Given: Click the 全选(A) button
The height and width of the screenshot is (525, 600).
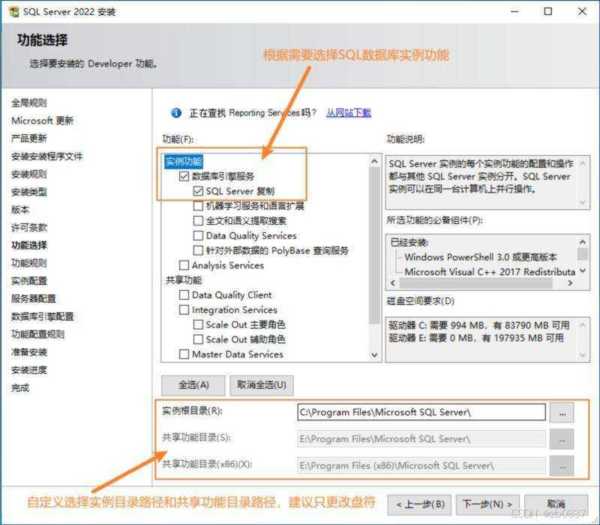Looking at the screenshot, I should pyautogui.click(x=193, y=385).
